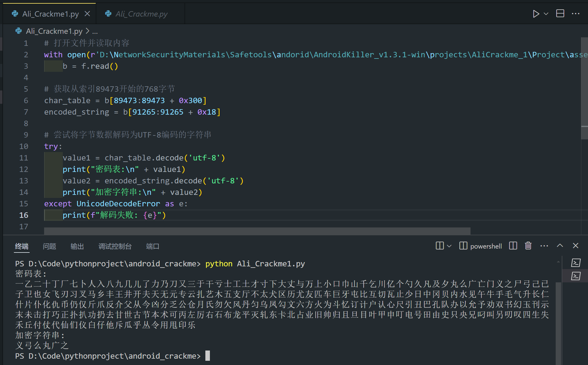Open the 输出 output tab
The height and width of the screenshot is (365, 588).
(x=77, y=246)
